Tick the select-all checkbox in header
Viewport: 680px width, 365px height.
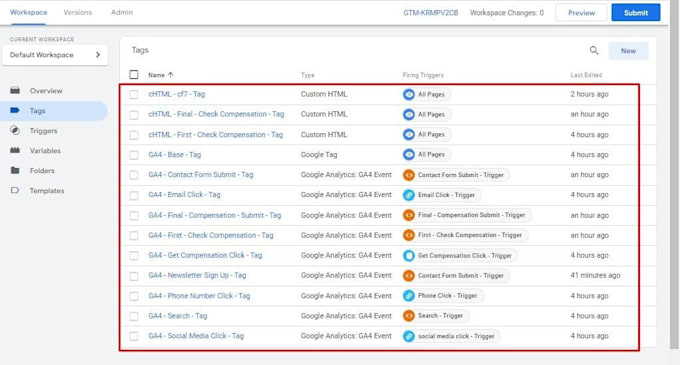(x=134, y=75)
